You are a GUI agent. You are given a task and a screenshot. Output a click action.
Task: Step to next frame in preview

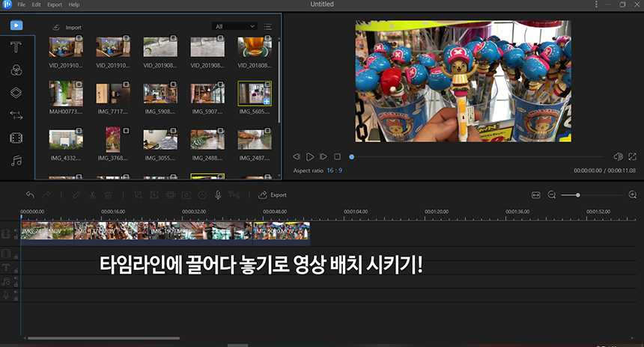point(323,157)
